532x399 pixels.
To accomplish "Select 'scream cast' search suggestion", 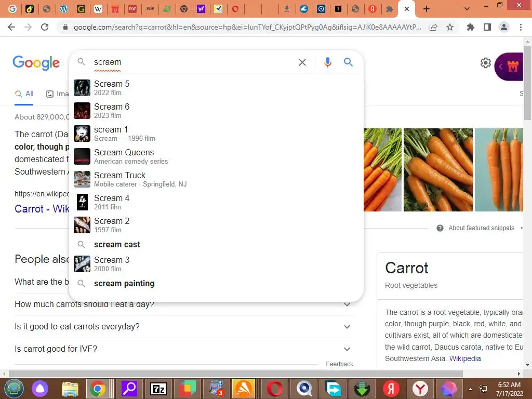I will click(216, 244).
